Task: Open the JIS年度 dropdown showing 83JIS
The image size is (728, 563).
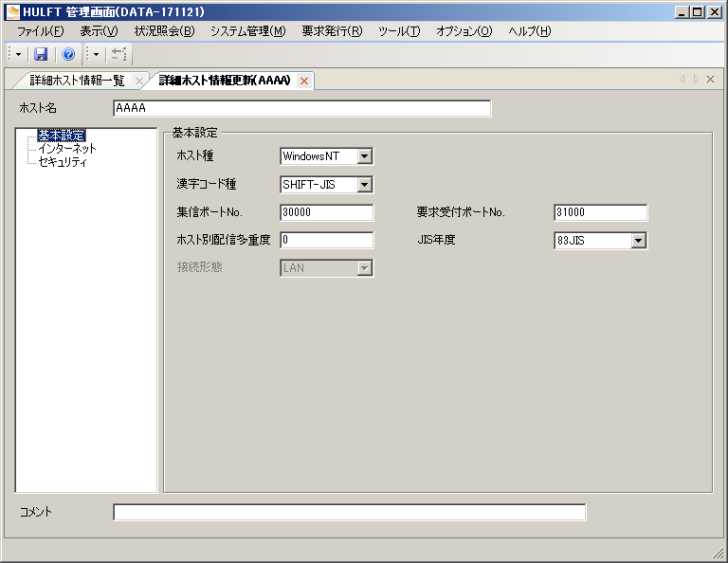Action: [601, 241]
